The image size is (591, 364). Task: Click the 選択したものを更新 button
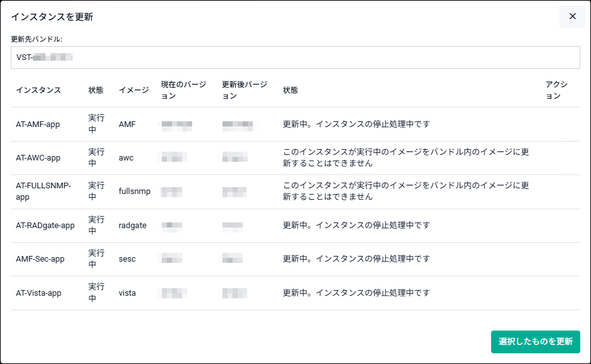point(535,341)
